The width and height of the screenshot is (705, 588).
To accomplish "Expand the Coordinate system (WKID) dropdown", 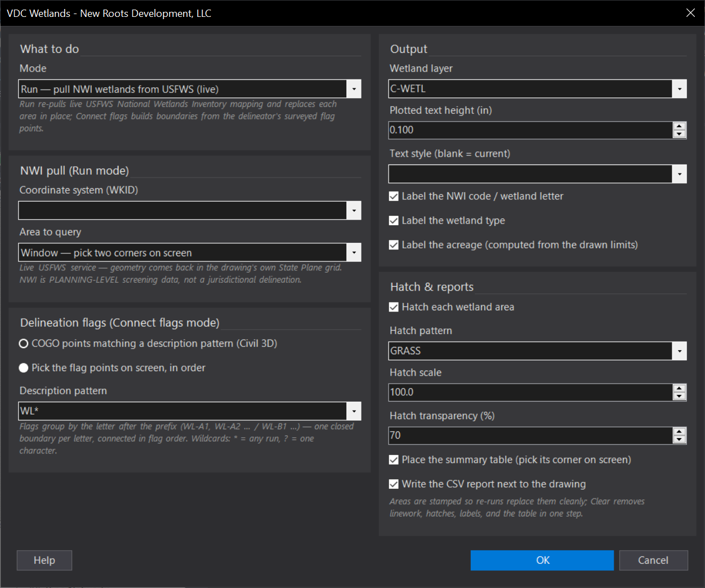I will (x=354, y=211).
